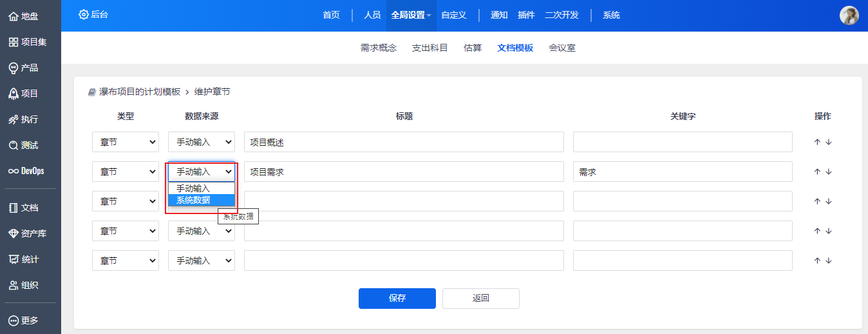Switch to 文档模板 tab
Screen dimensions: 868x334
coord(515,48)
